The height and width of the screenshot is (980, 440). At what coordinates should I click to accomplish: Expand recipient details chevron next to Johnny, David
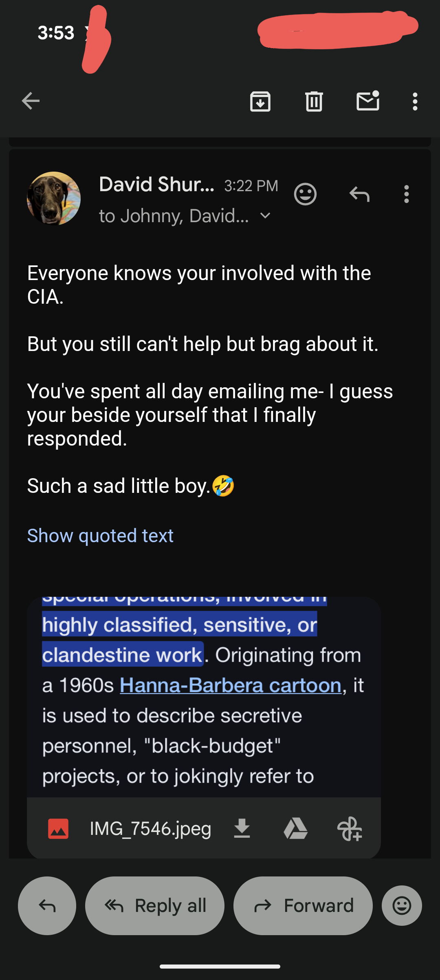265,216
